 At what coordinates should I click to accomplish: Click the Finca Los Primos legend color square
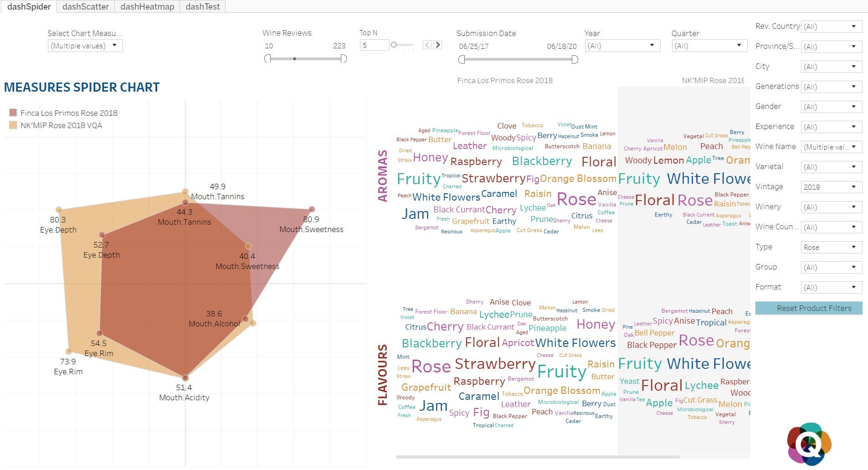pyautogui.click(x=13, y=113)
